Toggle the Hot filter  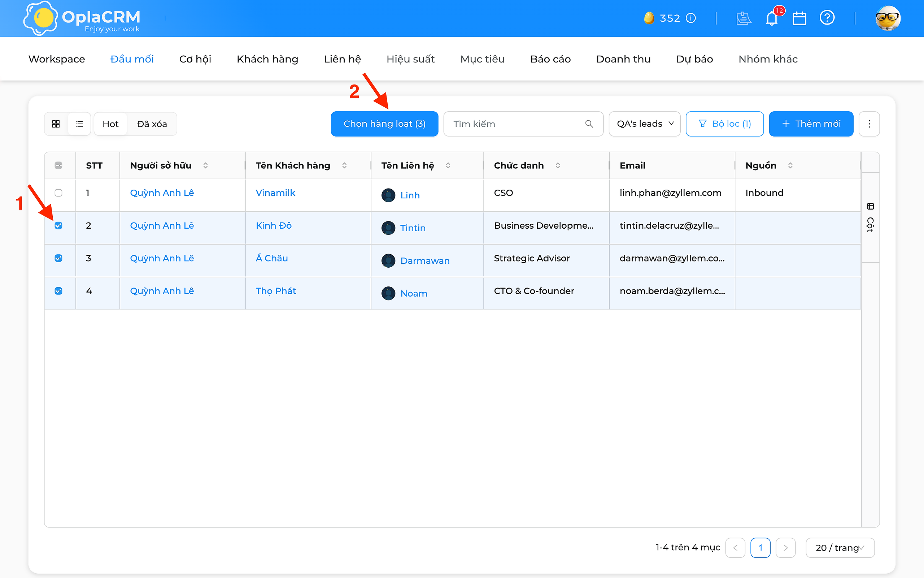111,124
